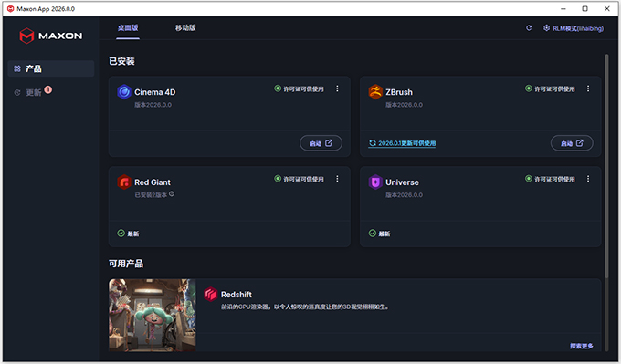This screenshot has height=364, width=621.
Task: Click the vertical scrollbar on the right
Action: coord(606,166)
